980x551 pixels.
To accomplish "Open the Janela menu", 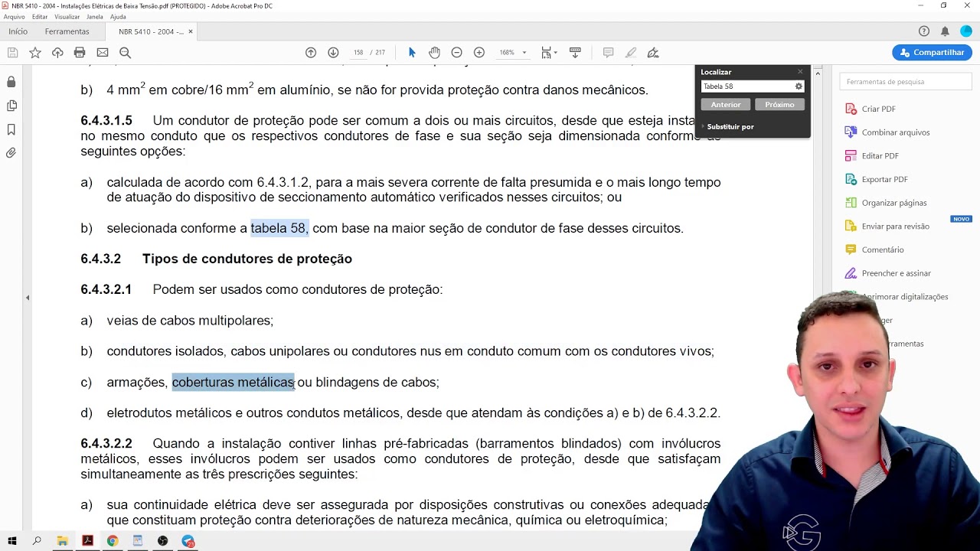I will 95,17.
